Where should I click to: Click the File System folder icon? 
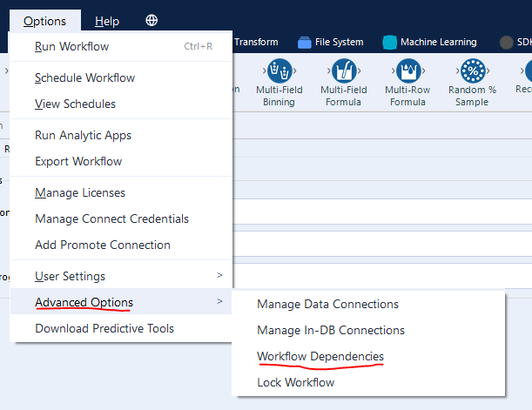pos(304,42)
